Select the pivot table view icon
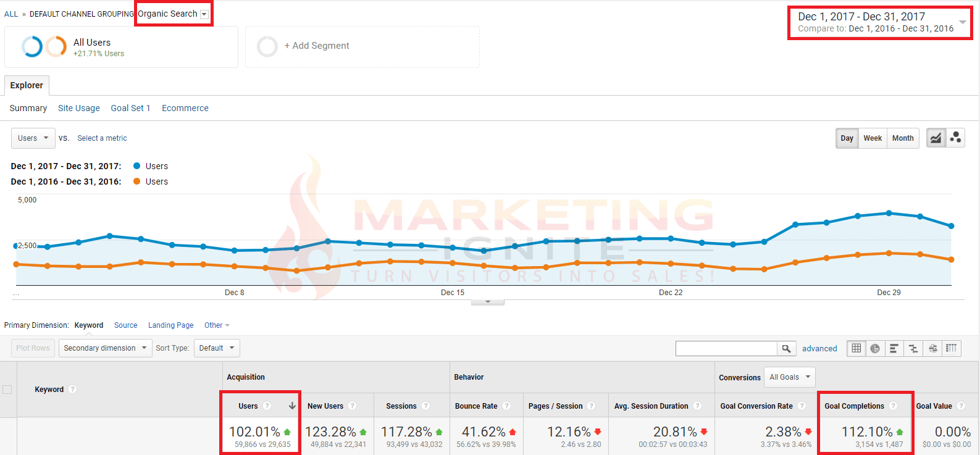 pyautogui.click(x=952, y=348)
